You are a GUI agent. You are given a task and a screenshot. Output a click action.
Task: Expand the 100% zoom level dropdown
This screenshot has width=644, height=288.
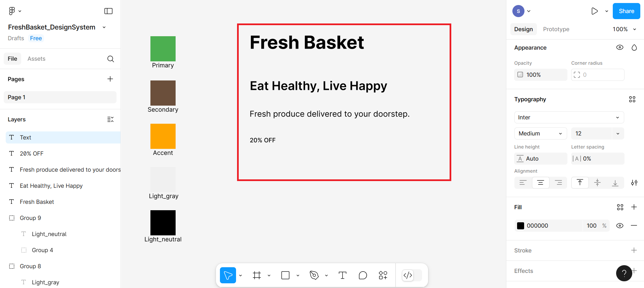(x=624, y=29)
